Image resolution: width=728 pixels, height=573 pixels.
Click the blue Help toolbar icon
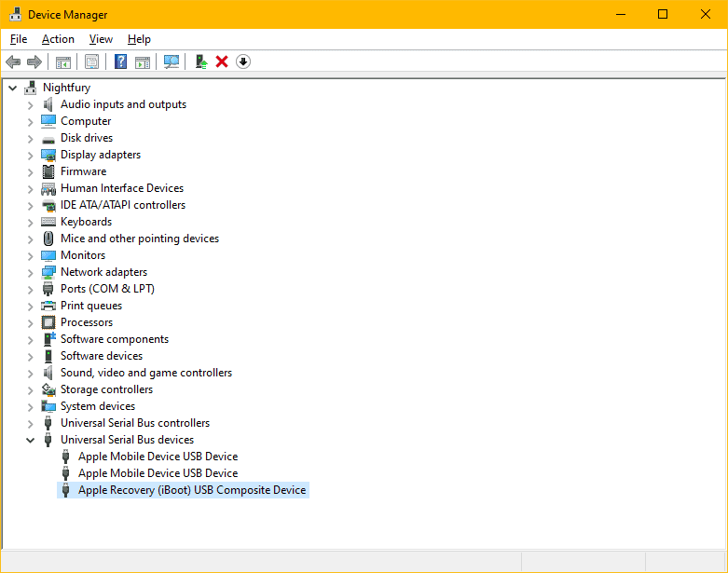click(x=121, y=61)
